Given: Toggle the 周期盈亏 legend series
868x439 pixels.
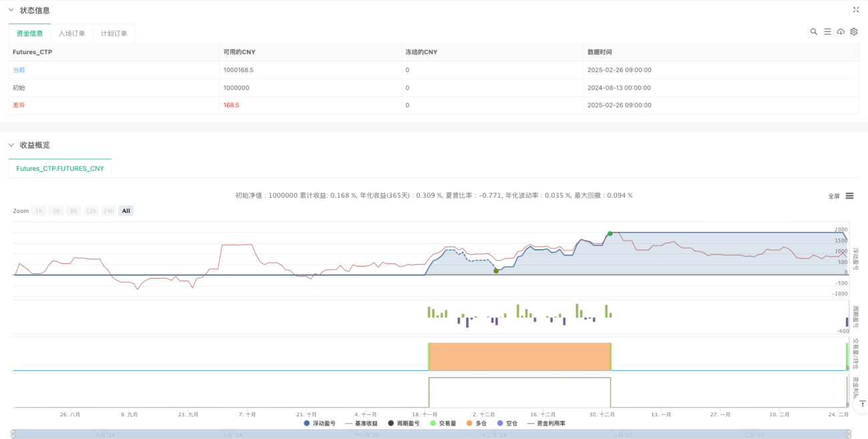Looking at the screenshot, I should click(x=404, y=424).
